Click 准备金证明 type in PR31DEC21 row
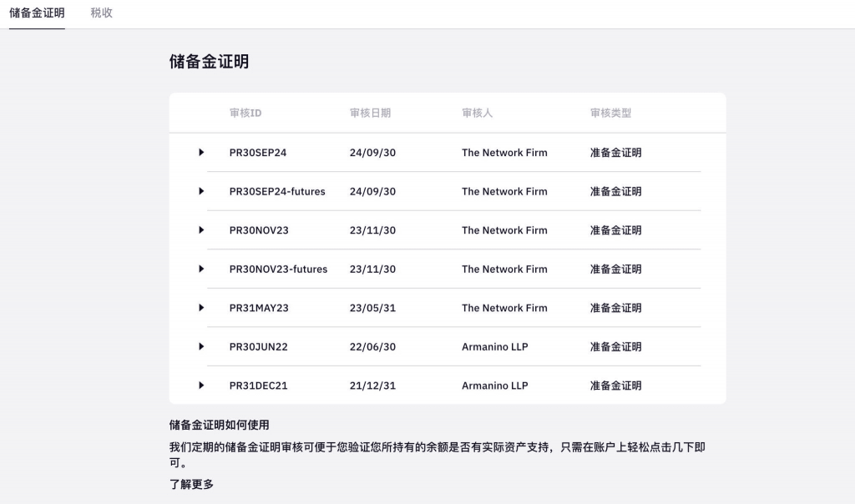This screenshot has height=504, width=855. tap(615, 386)
